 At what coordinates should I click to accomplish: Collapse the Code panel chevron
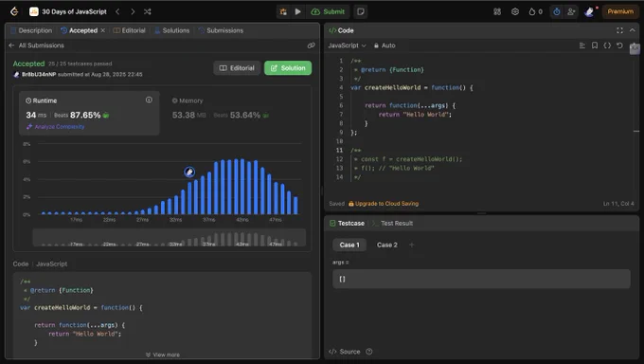pos(632,30)
